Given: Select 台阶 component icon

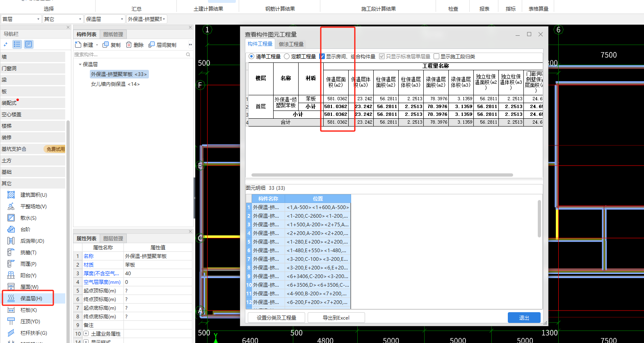Looking at the screenshot, I should pos(11,229).
